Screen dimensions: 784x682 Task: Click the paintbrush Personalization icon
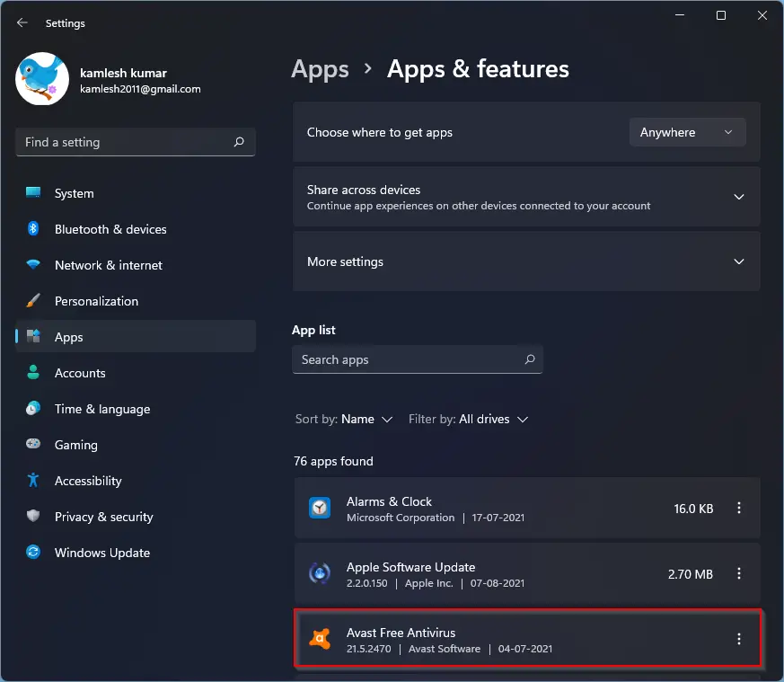coord(33,300)
